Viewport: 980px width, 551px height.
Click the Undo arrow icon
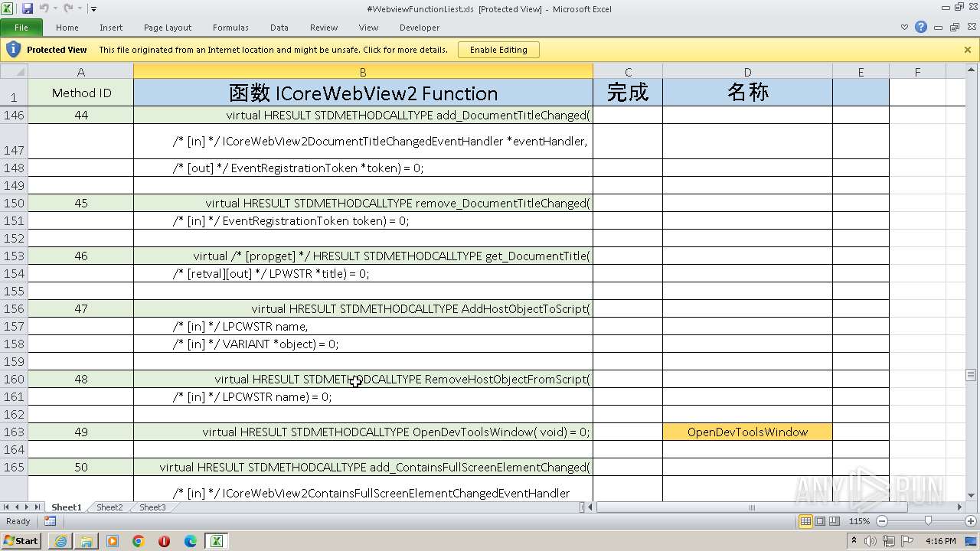point(44,8)
